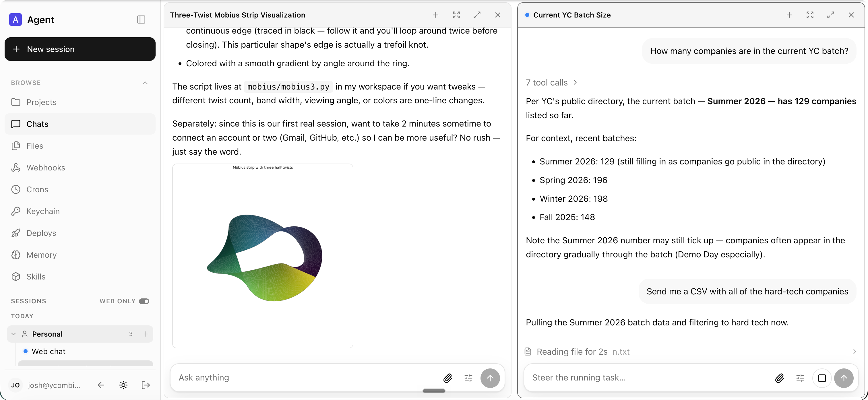Image resolution: width=868 pixels, height=400 pixels.
Task: Click 'How many companies' message bubble
Action: point(749,51)
